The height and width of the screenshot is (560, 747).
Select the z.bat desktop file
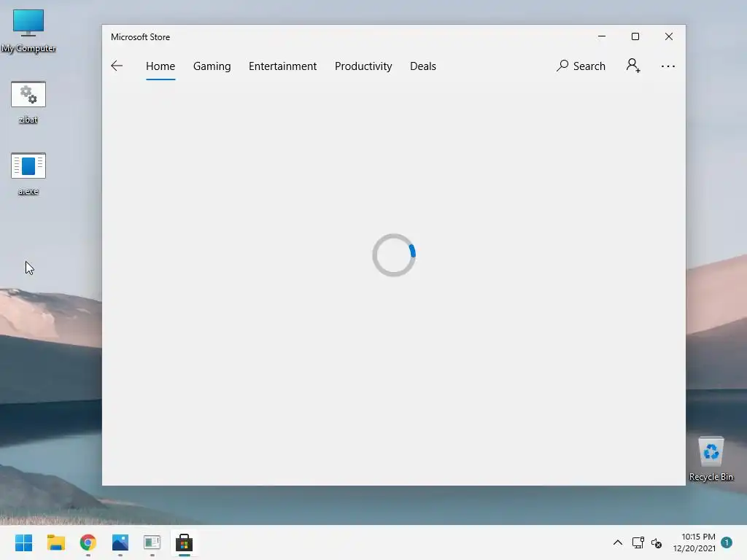tap(28, 102)
